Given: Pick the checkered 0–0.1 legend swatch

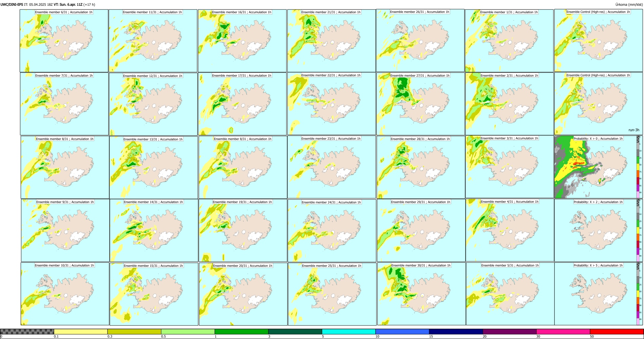Looking at the screenshot, I should coord(27,332).
